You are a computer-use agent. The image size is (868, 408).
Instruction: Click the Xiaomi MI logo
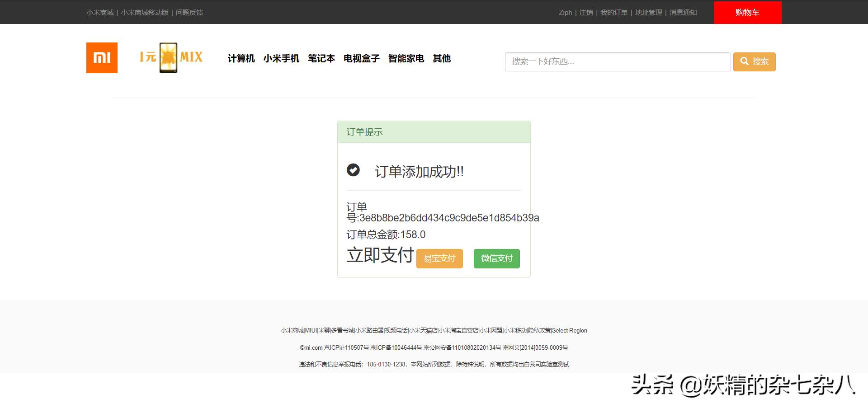click(101, 58)
